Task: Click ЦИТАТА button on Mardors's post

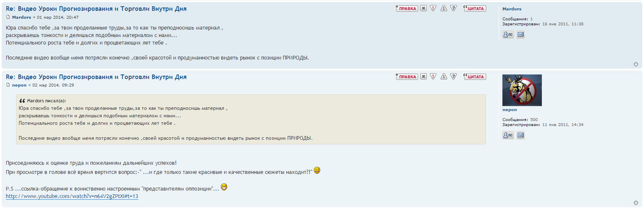Action: coord(474,8)
